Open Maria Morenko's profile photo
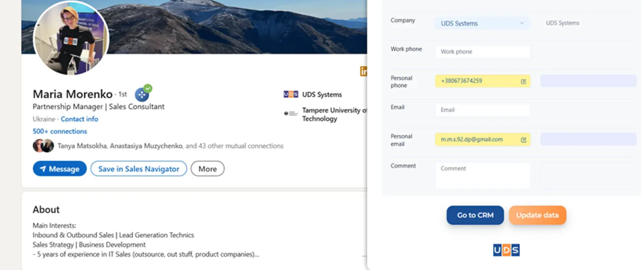The image size is (644, 270). 71,38
